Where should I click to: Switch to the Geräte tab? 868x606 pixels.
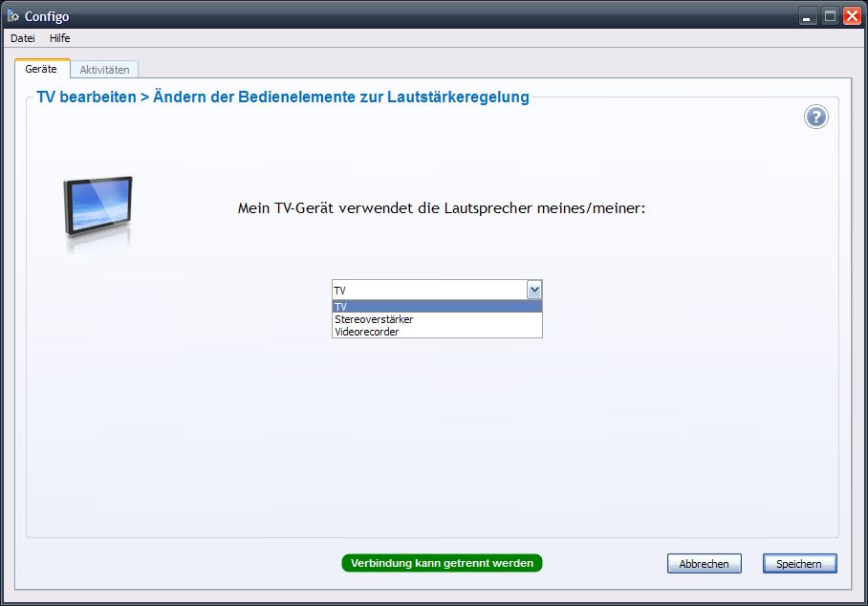point(41,69)
